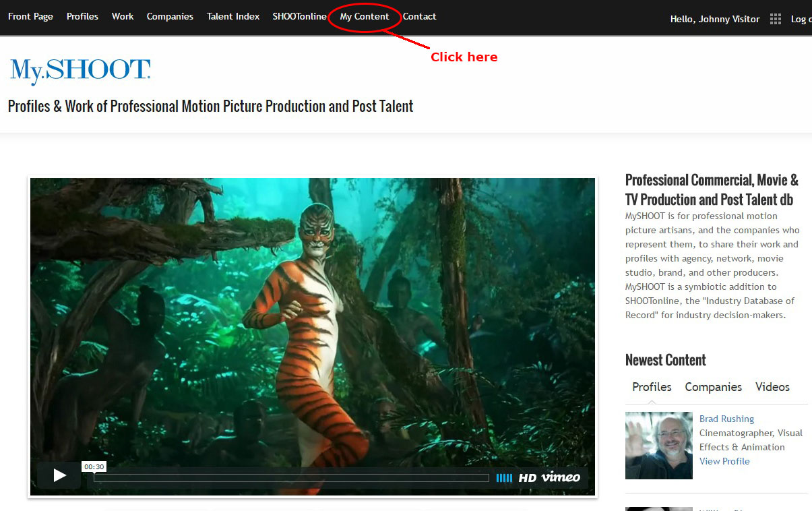Open the Talent Index menu item
812x511 pixels.
pyautogui.click(x=233, y=16)
